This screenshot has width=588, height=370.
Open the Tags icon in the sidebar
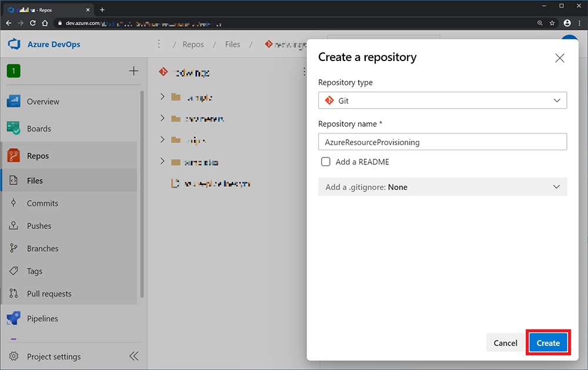14,271
